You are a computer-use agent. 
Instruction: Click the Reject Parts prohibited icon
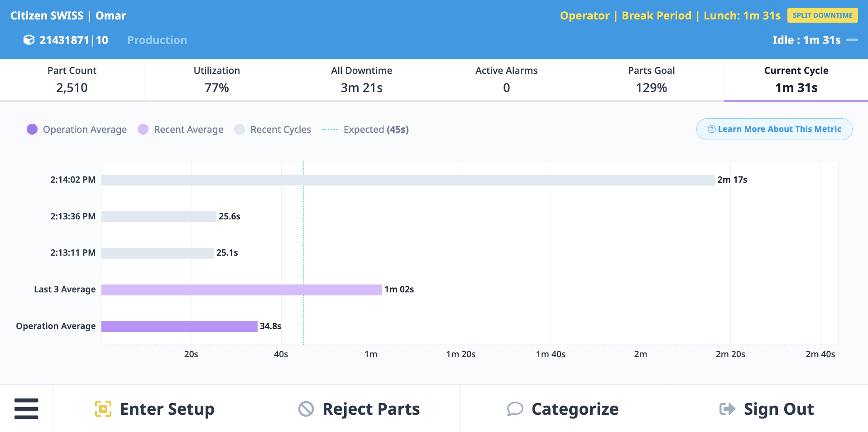pyautogui.click(x=306, y=409)
